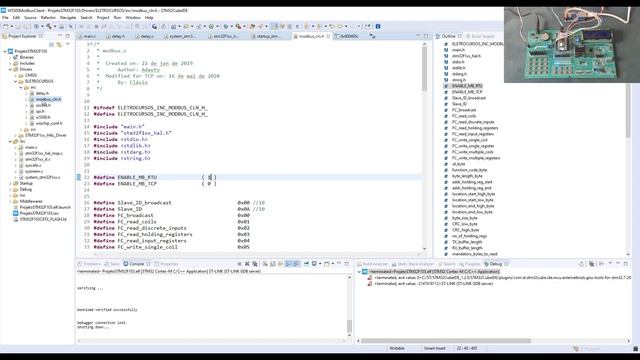Collapse the ELETROCURSOS folder
Image resolution: width=640 pixels, height=360 pixels.
(x=16, y=82)
